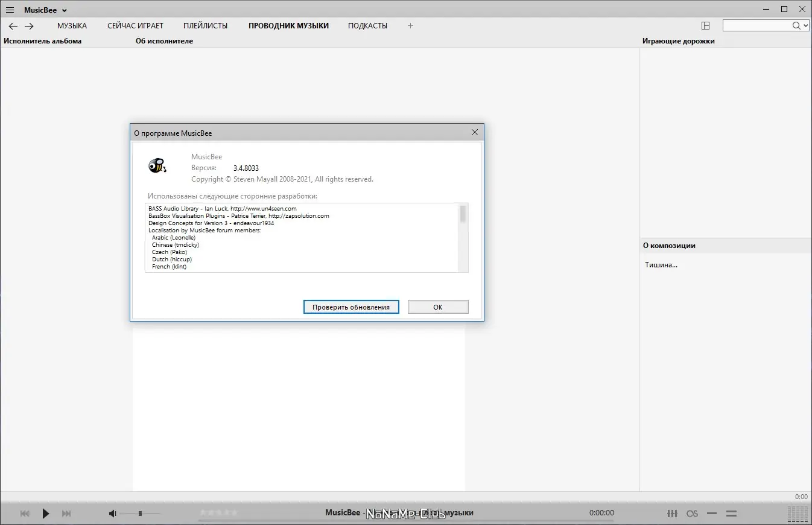Click the Тишина... text in О композиции
Viewport: 812px width, 525px height.
coord(661,265)
